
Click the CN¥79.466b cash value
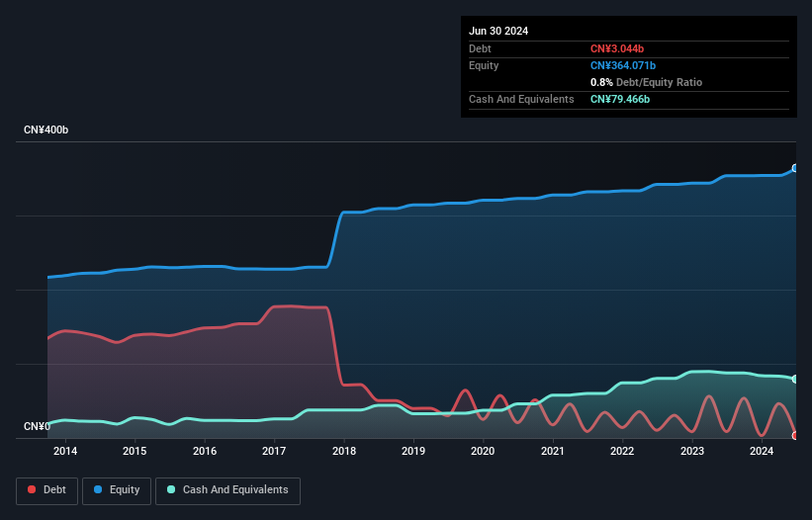[x=620, y=99]
